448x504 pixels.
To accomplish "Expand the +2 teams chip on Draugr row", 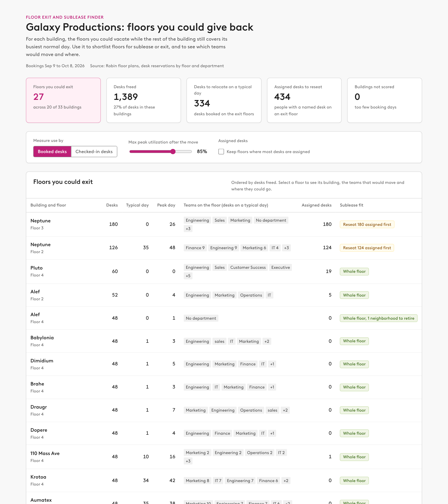I will [x=285, y=410].
